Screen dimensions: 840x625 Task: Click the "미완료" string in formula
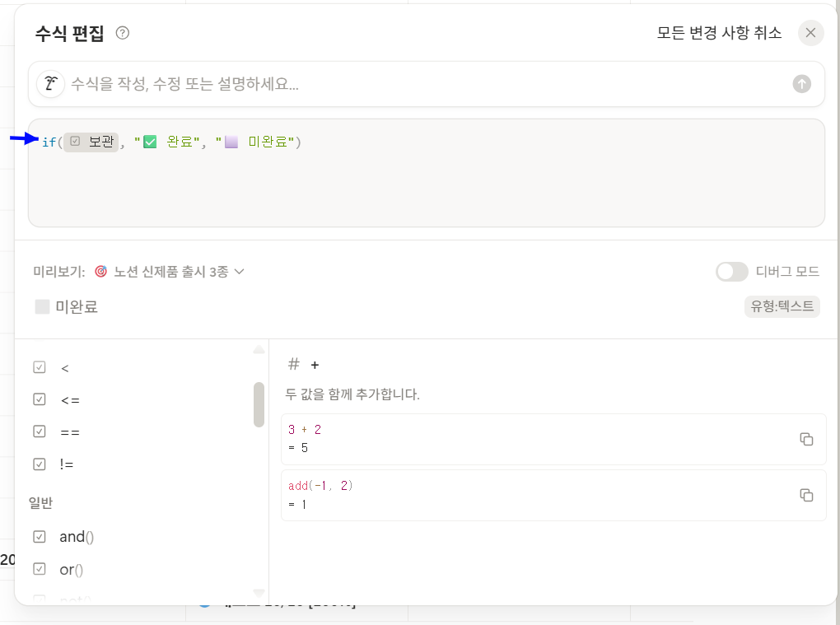point(255,142)
